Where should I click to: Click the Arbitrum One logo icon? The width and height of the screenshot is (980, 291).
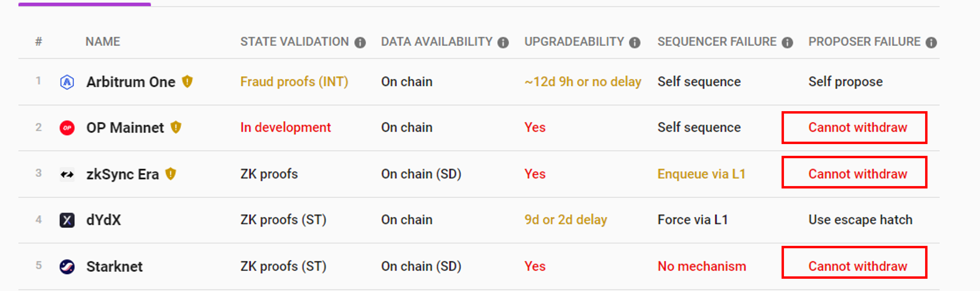point(67,82)
